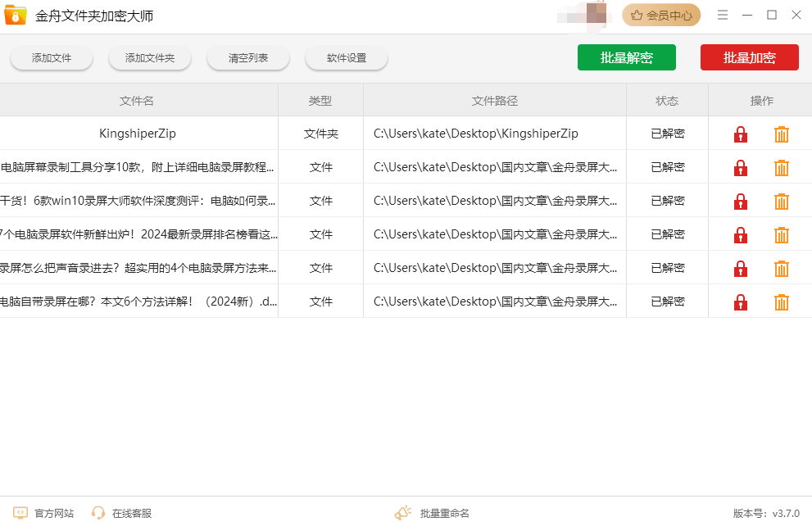
Task: Lock the 7个电脑录屏软件新鲜出炉 file
Action: pyautogui.click(x=741, y=235)
